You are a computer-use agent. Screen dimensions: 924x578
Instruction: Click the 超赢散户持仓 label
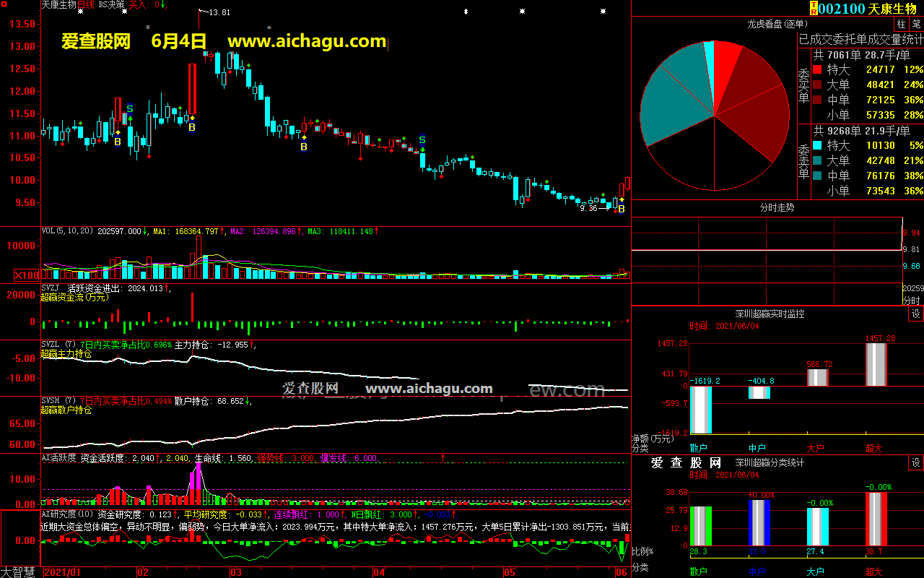tap(66, 410)
